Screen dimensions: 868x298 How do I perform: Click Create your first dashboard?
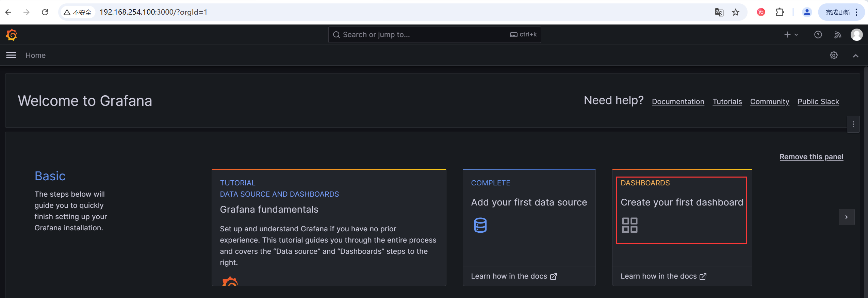[x=682, y=202]
